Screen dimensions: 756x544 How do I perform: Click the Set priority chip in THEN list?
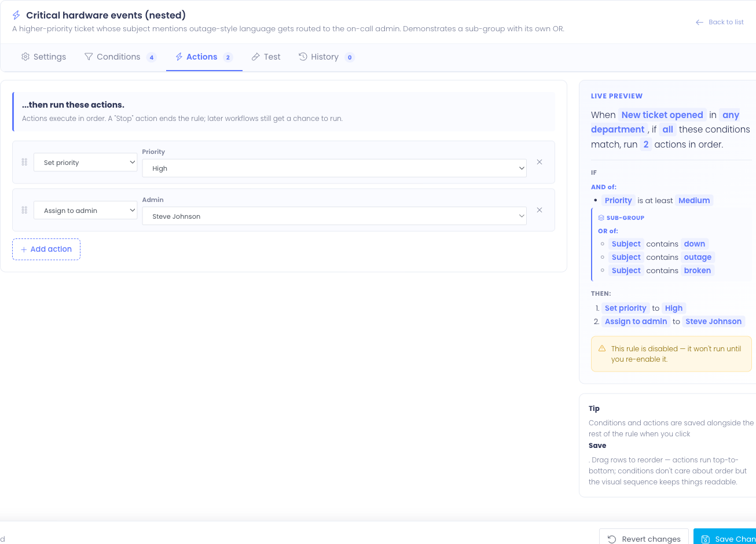pos(625,308)
